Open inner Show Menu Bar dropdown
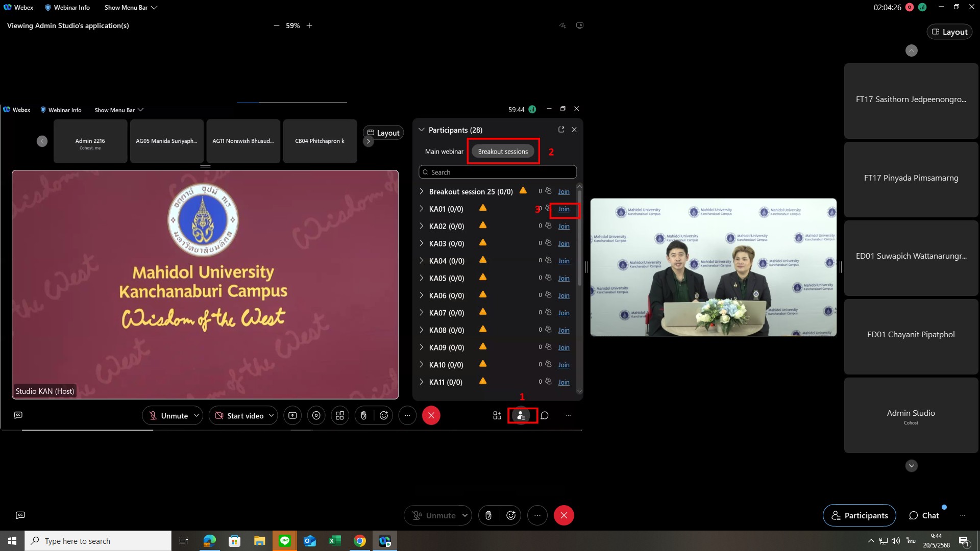 (x=119, y=110)
